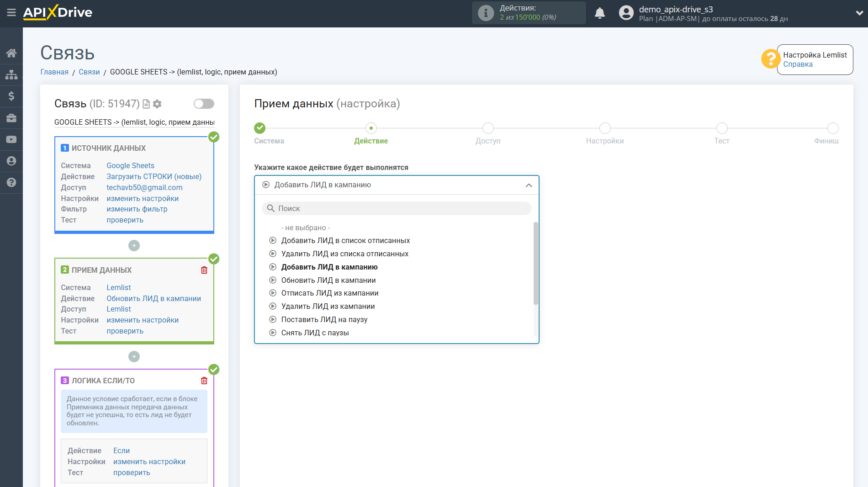This screenshot has width=868, height=487.
Task: Select 'Снять ЛИД с паузы' option
Action: click(x=315, y=333)
